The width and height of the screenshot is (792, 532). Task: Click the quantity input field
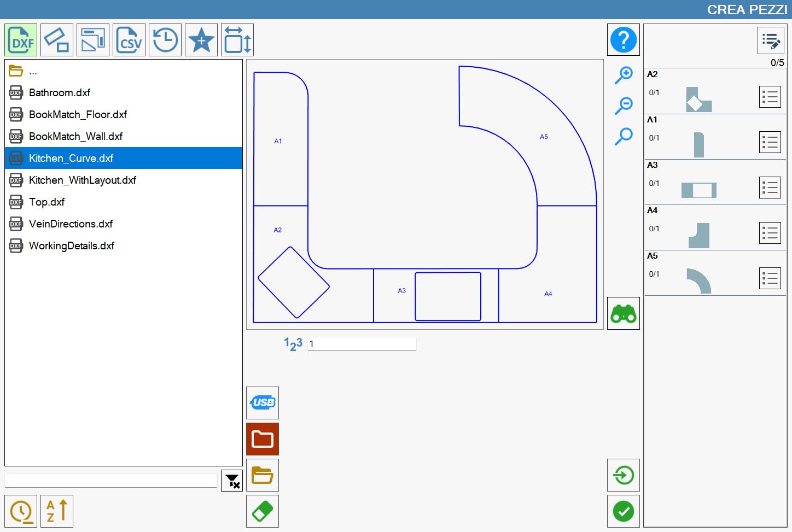[362, 344]
